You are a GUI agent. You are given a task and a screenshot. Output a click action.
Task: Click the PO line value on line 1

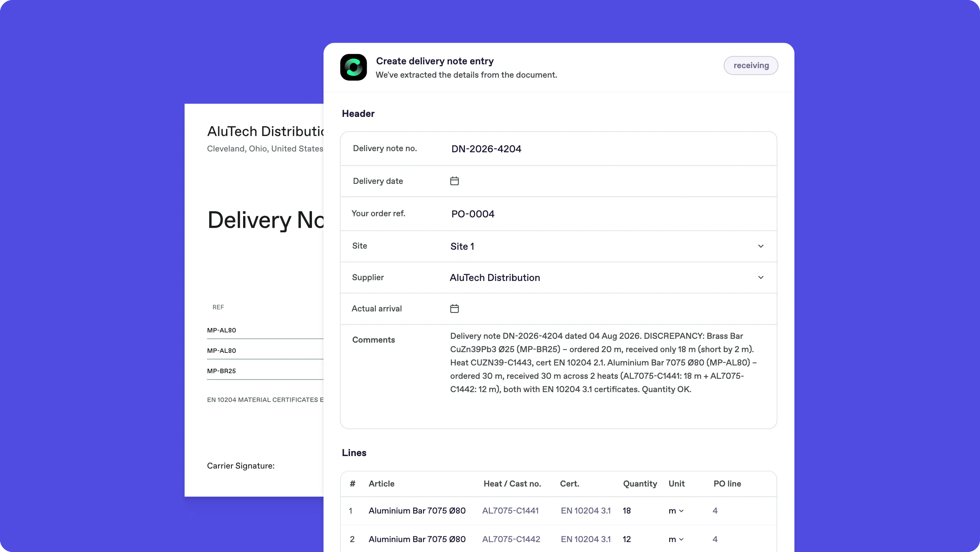[x=715, y=511]
